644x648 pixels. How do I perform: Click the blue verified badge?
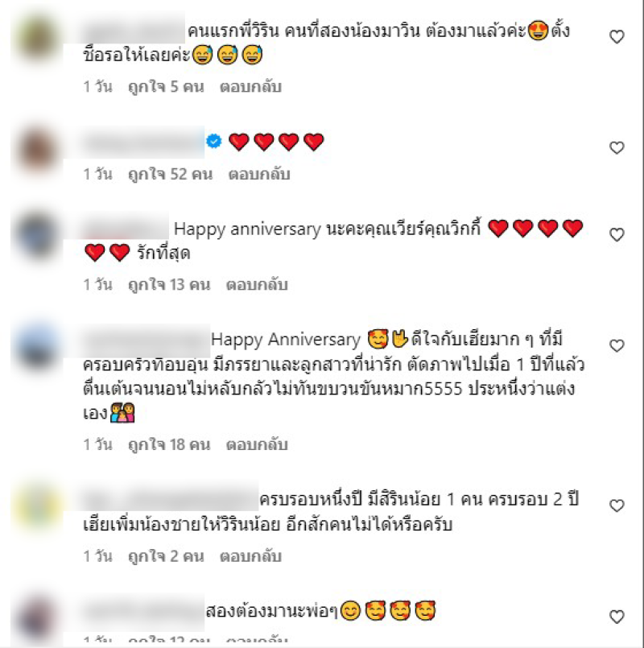pyautogui.click(x=213, y=142)
